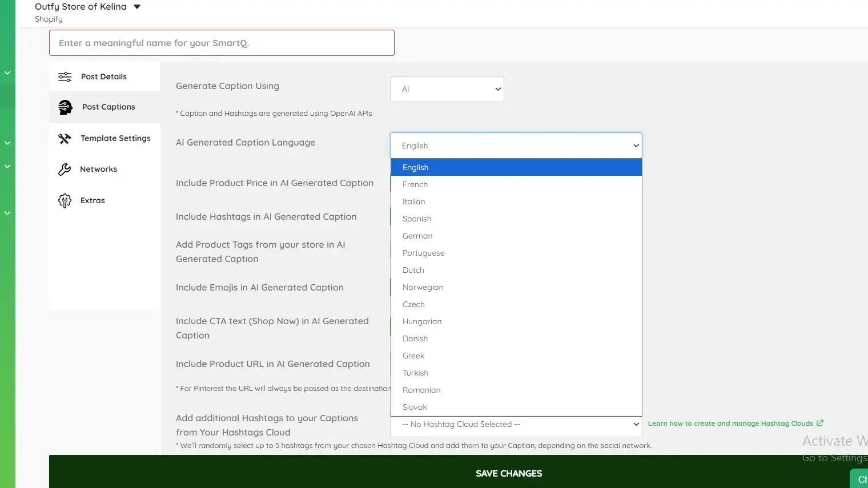Select French in the language list
The width and height of the screenshot is (868, 488).
click(x=516, y=184)
